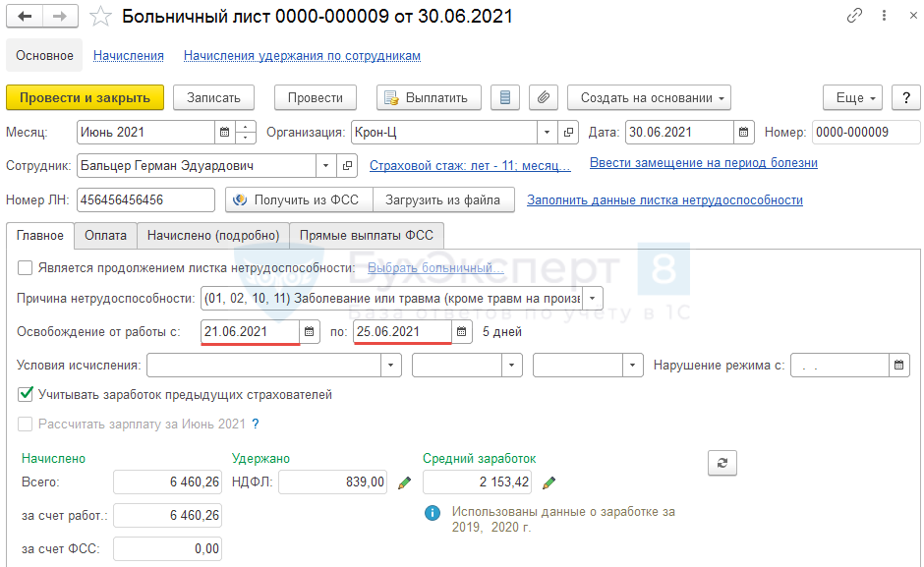Switch to the Оплата tab
Screen dimensions: 924x567
tap(105, 235)
